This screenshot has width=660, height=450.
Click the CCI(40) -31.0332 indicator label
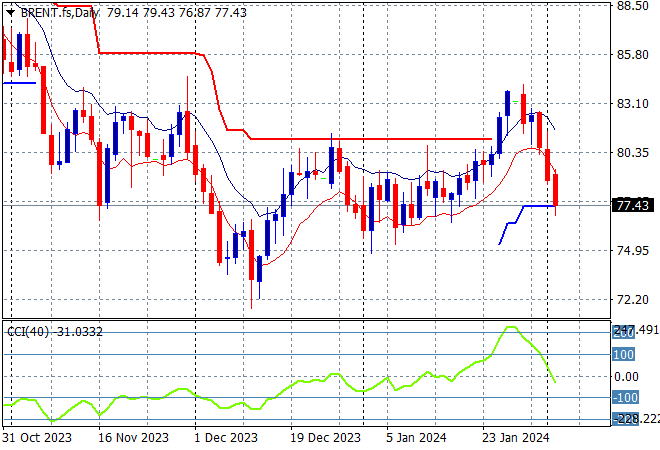[x=55, y=332]
